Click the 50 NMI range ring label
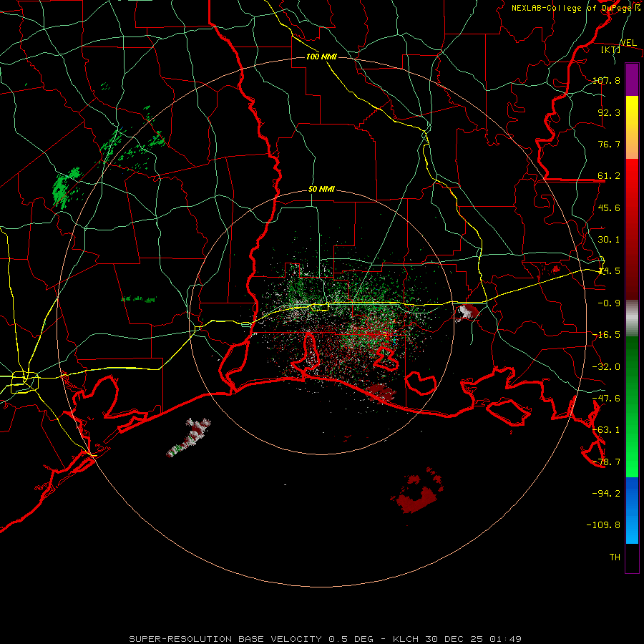 pyautogui.click(x=321, y=190)
